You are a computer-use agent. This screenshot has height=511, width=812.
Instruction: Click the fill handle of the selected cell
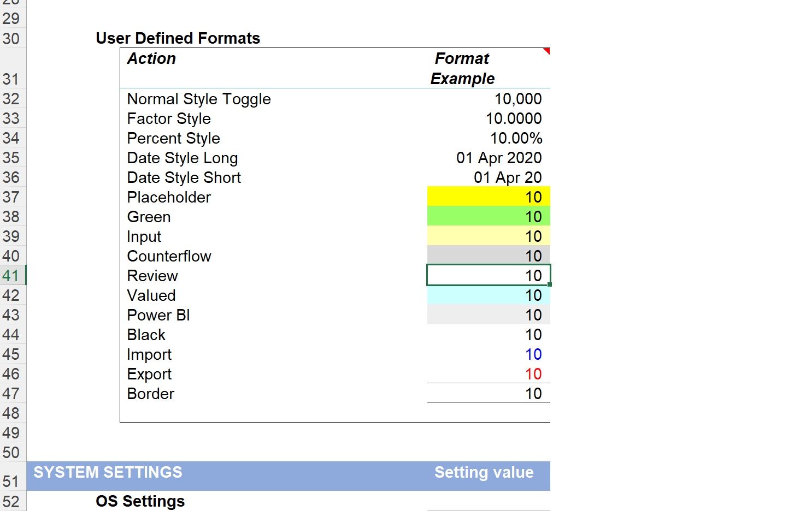(549, 284)
